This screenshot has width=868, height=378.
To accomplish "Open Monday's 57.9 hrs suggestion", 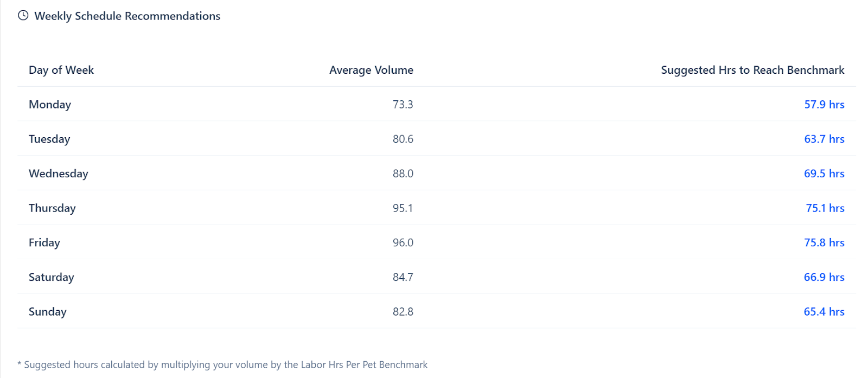I will click(824, 105).
